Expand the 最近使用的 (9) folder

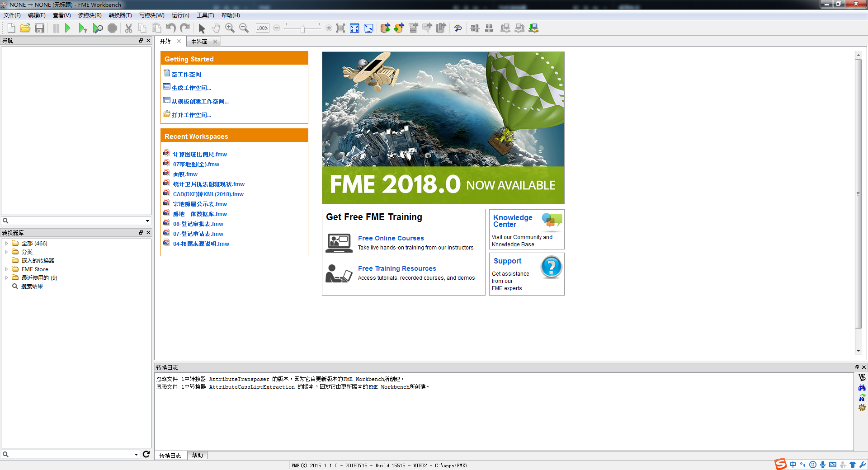pyautogui.click(x=6, y=277)
